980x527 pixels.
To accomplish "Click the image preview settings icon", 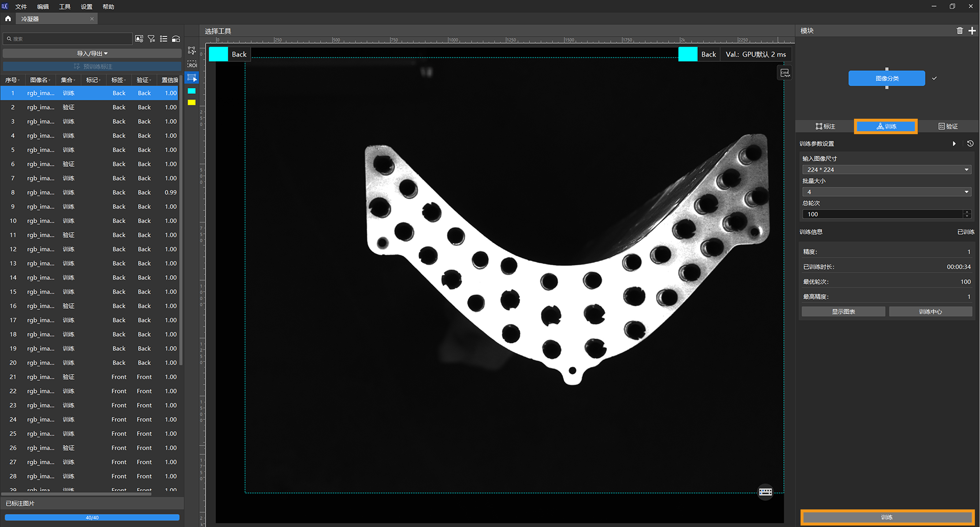I will (x=139, y=39).
